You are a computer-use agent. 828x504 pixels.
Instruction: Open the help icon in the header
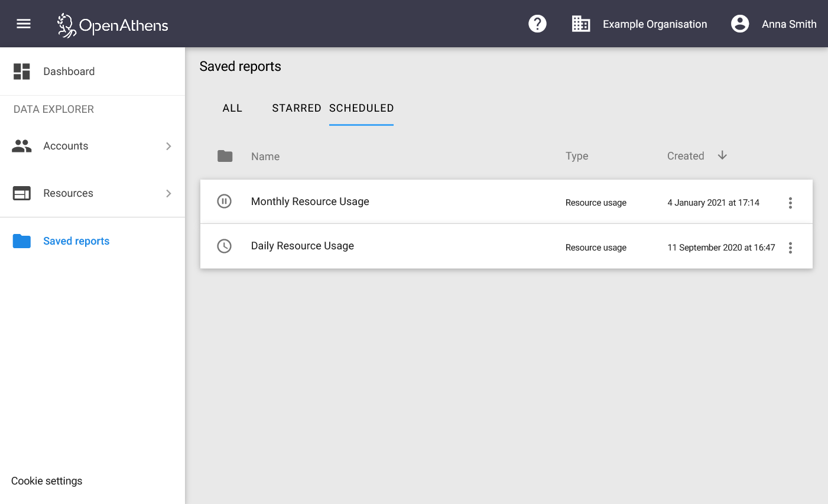[x=537, y=24]
